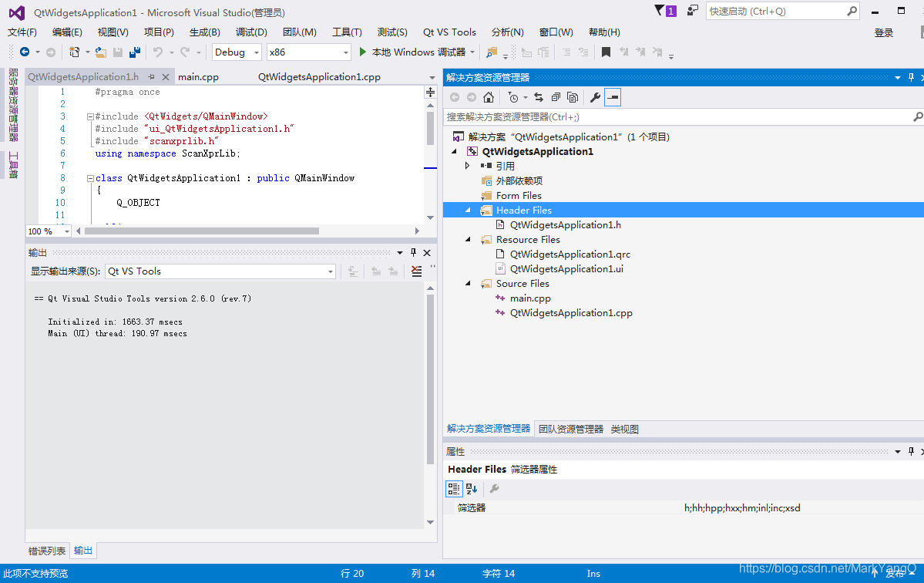Open the 调试(D) debug menu
This screenshot has width=924, height=583.
tap(252, 32)
